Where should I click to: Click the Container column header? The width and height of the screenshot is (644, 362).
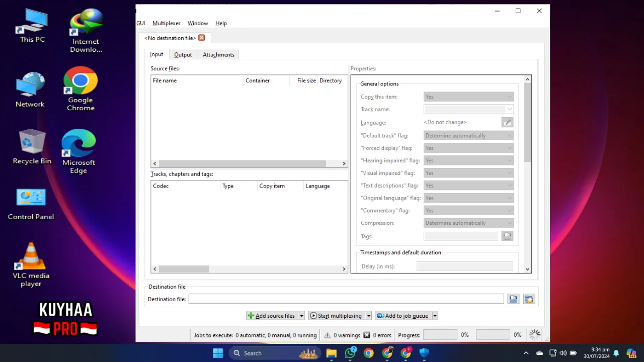[x=267, y=80]
